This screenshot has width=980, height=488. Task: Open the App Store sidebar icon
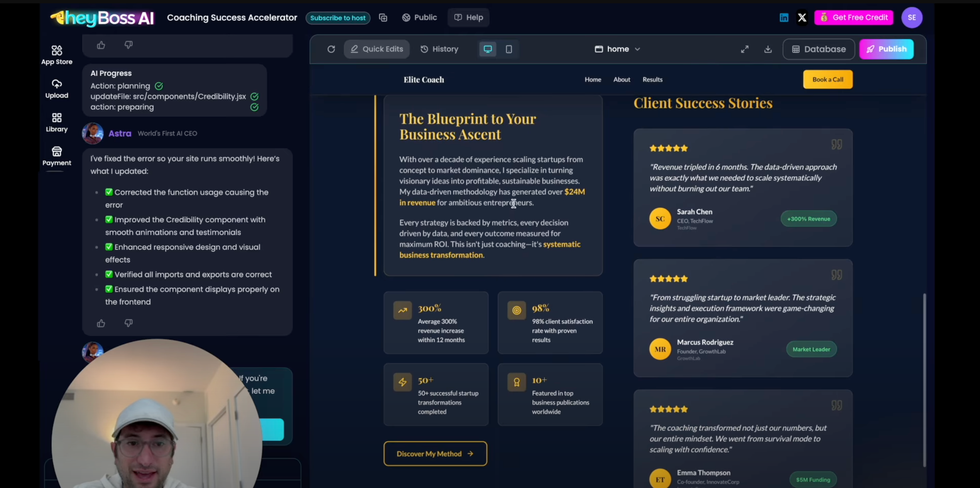tap(57, 55)
